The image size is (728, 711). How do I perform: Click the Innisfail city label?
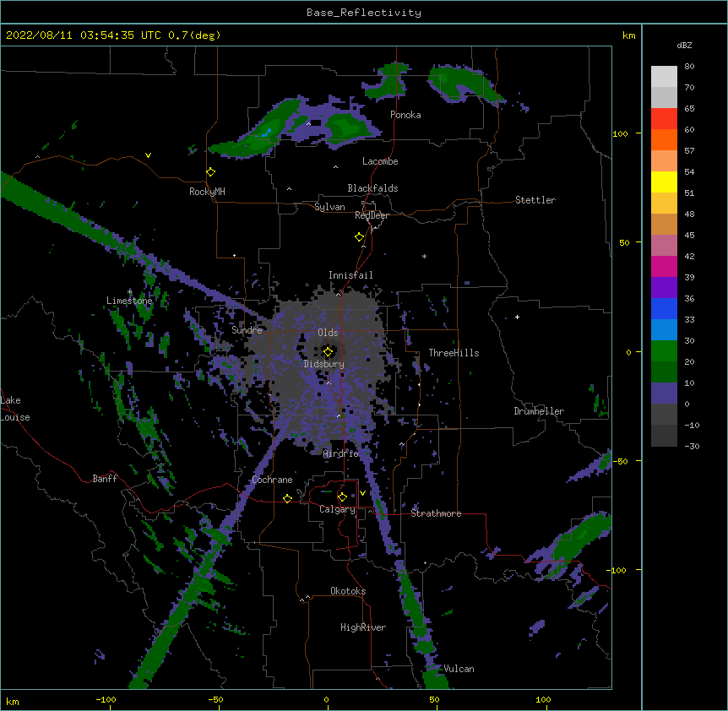[x=350, y=275]
